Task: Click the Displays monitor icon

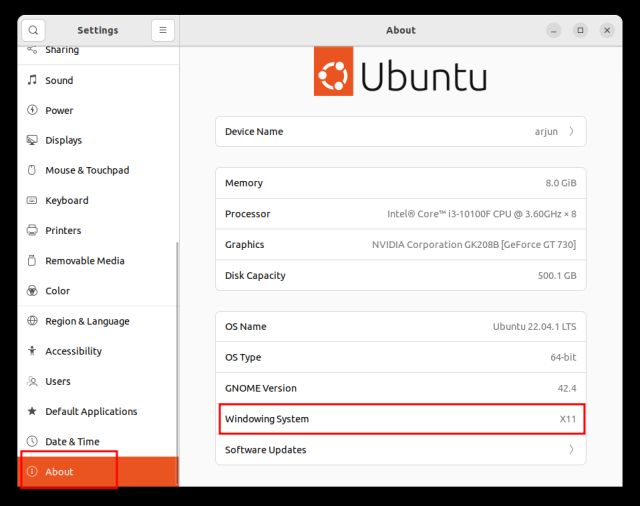Action: pos(32,140)
